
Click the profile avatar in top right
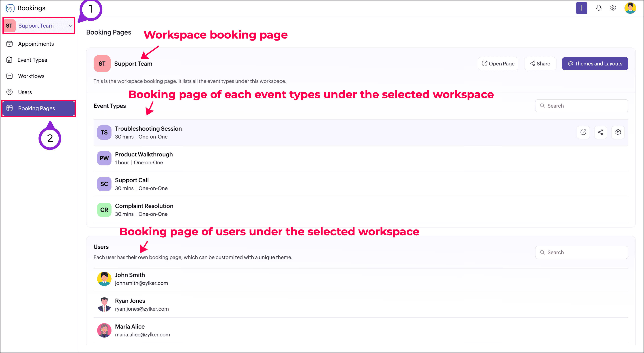coord(630,8)
